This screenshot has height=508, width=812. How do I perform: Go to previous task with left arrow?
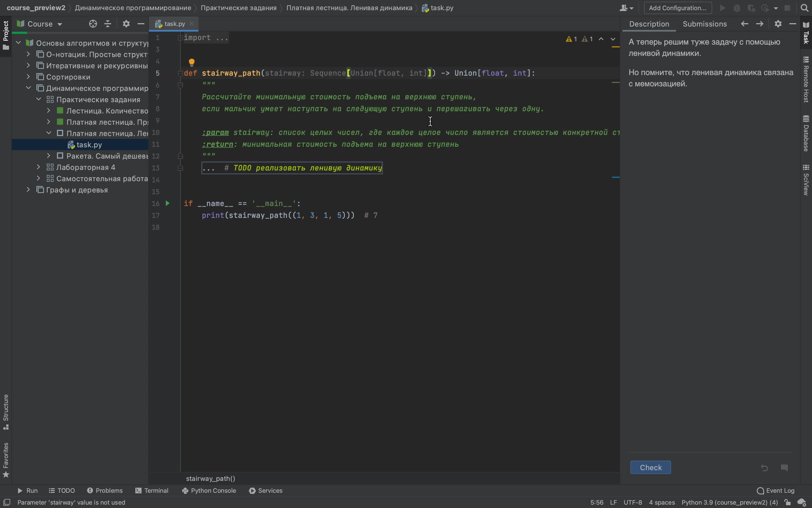[745, 24]
